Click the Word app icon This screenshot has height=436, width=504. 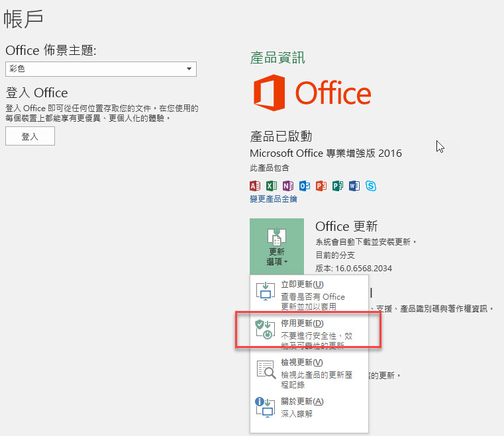[354, 186]
